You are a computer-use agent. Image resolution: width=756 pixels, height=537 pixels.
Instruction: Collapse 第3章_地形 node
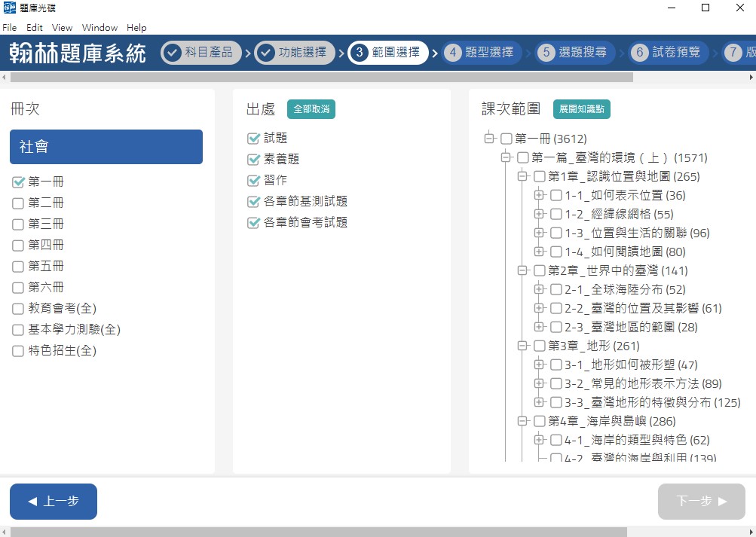(522, 345)
